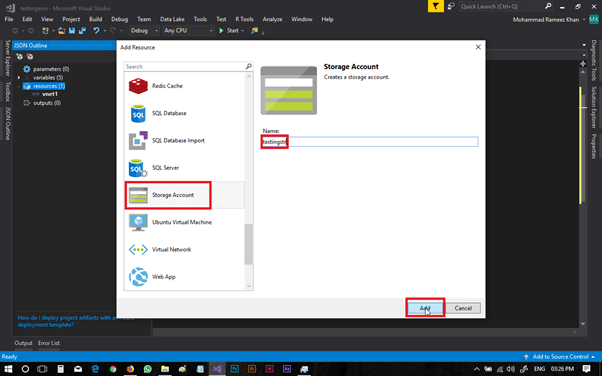Click the Delete Resource icon in JSON Outline
Viewport: 602px width, 376px height.
point(30,56)
